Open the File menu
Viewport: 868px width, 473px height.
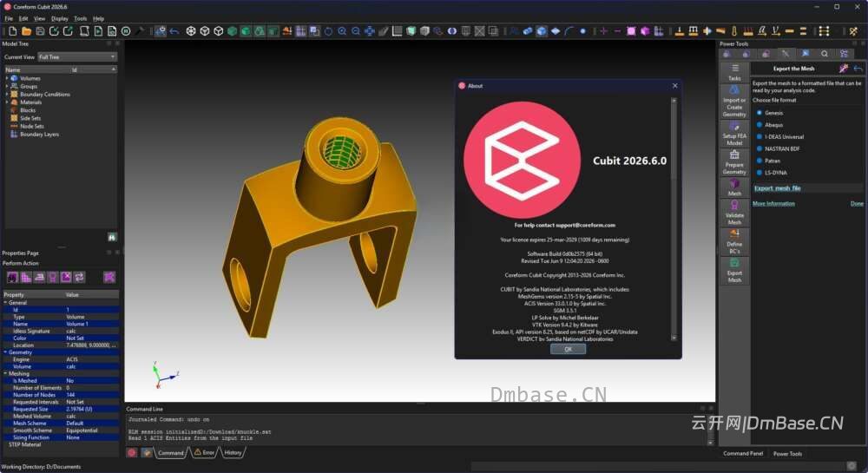click(9, 18)
